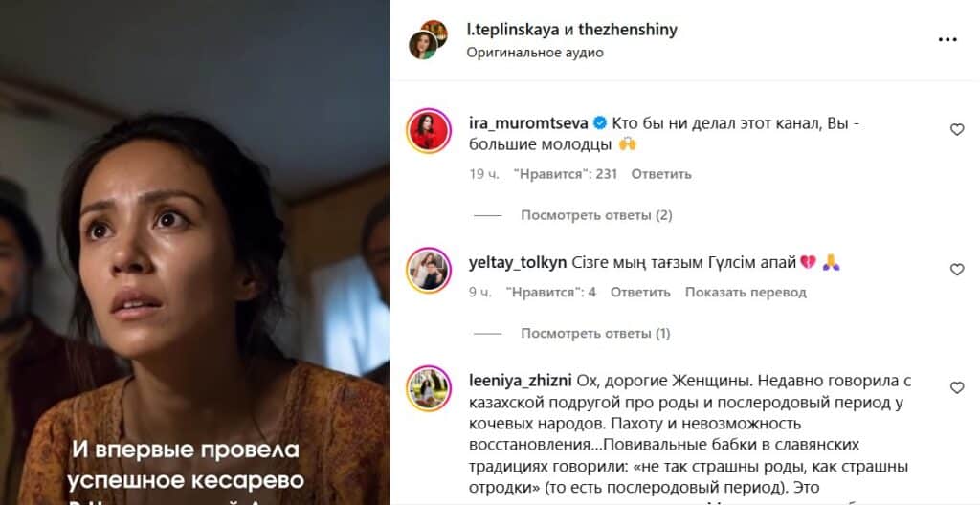This screenshot has width=980, height=505.
Task: Like leeniya_zhizni's comment with the heart
Action: (x=957, y=387)
